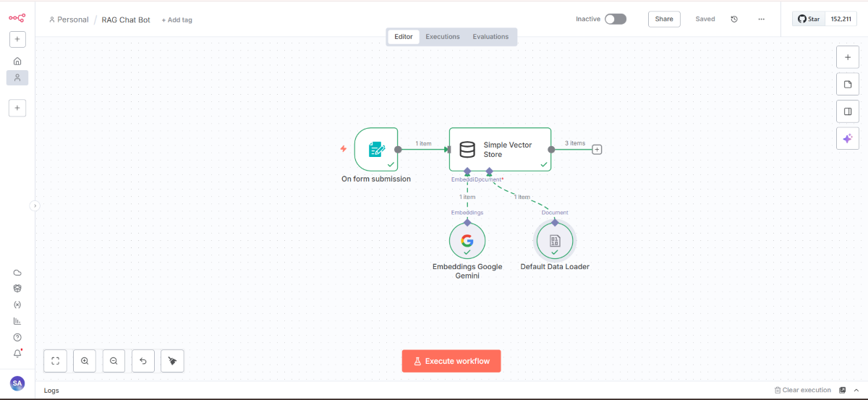Switch to the Executions tab
Image resolution: width=868 pixels, height=400 pixels.
click(442, 37)
